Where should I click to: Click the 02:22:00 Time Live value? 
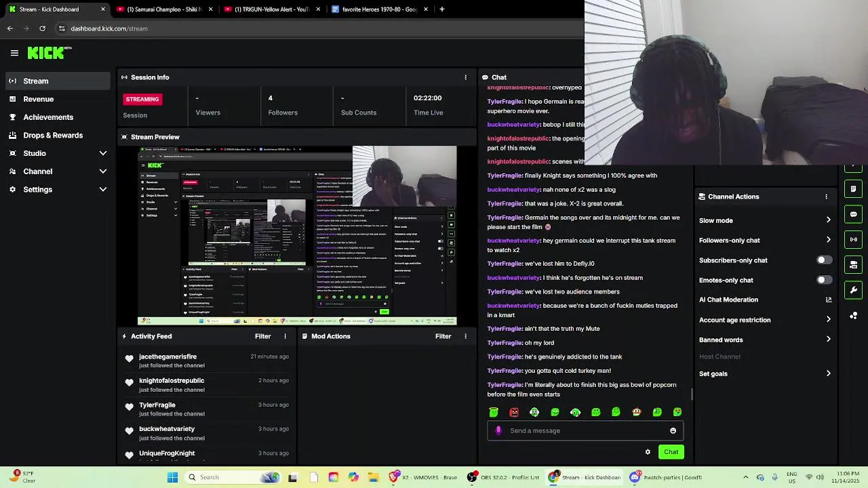[427, 98]
